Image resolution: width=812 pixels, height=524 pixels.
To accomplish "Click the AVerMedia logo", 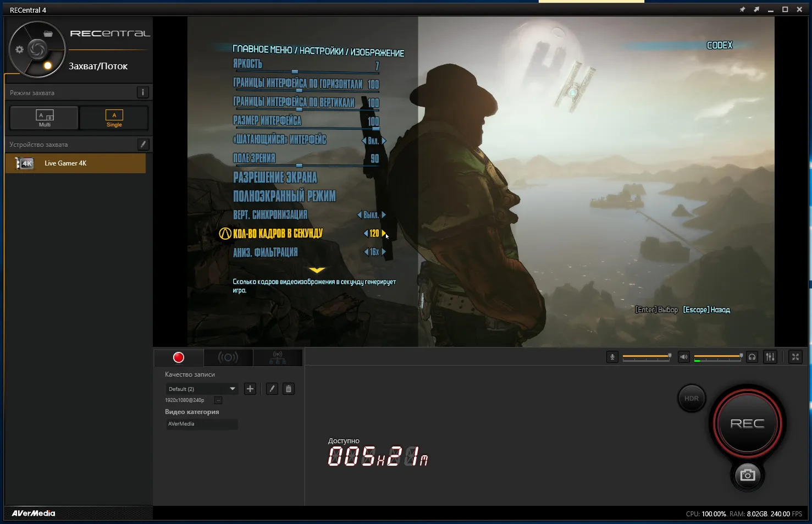I will pos(34,513).
